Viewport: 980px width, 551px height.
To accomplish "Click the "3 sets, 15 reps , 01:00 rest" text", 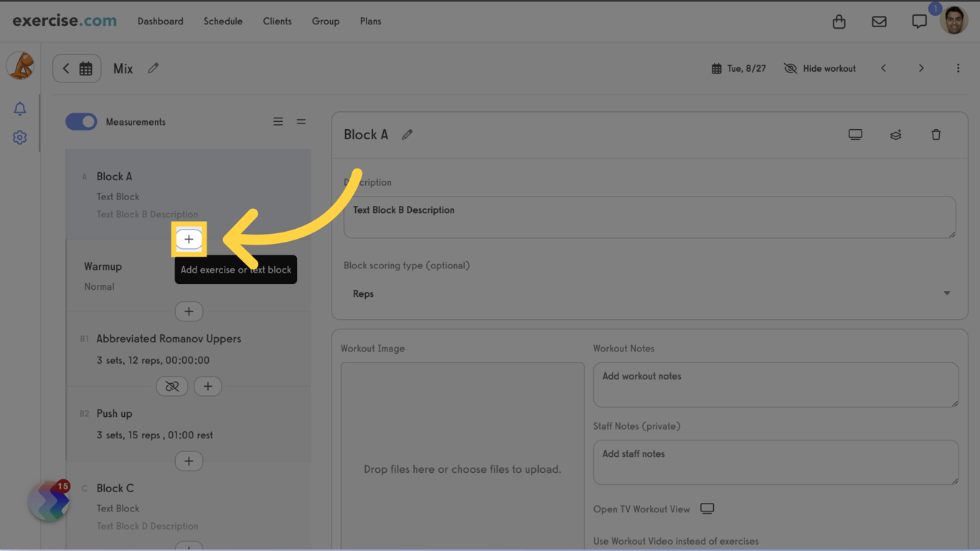I will click(155, 435).
